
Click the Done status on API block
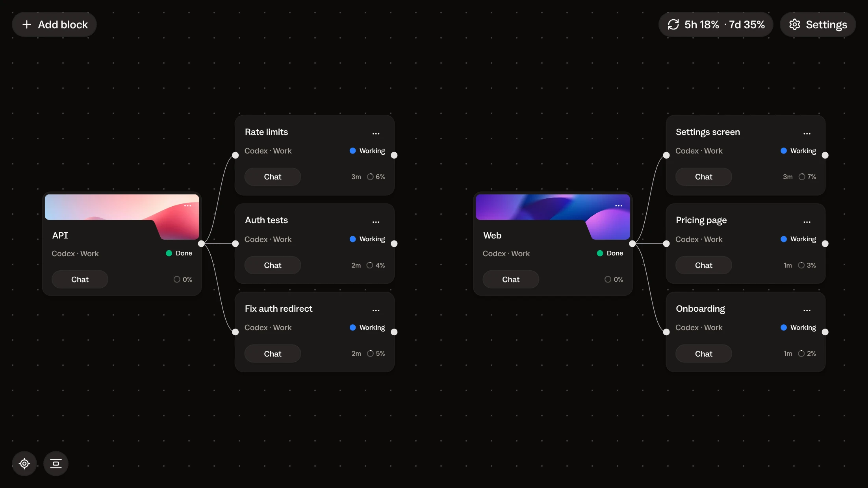pos(179,253)
